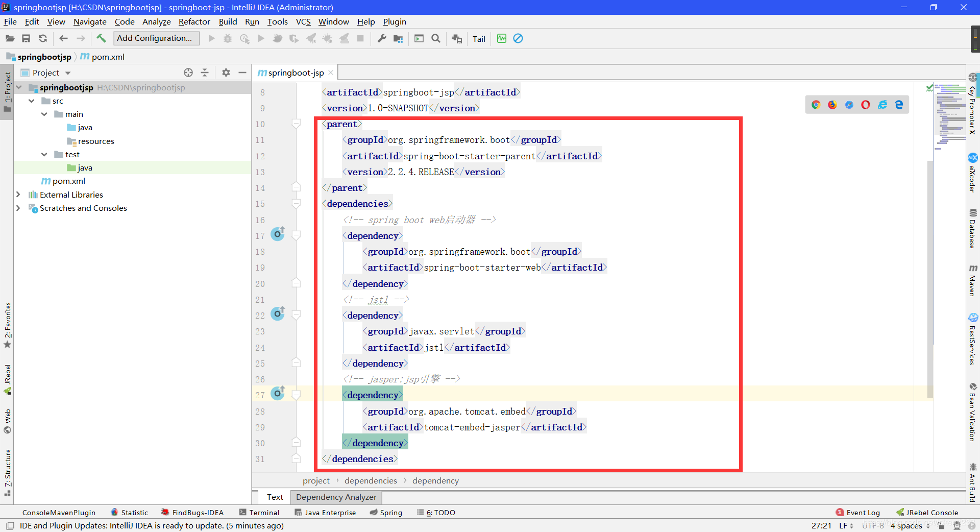Open the Refactor menu
Viewport: 980px width, 532px height.
[x=194, y=21]
